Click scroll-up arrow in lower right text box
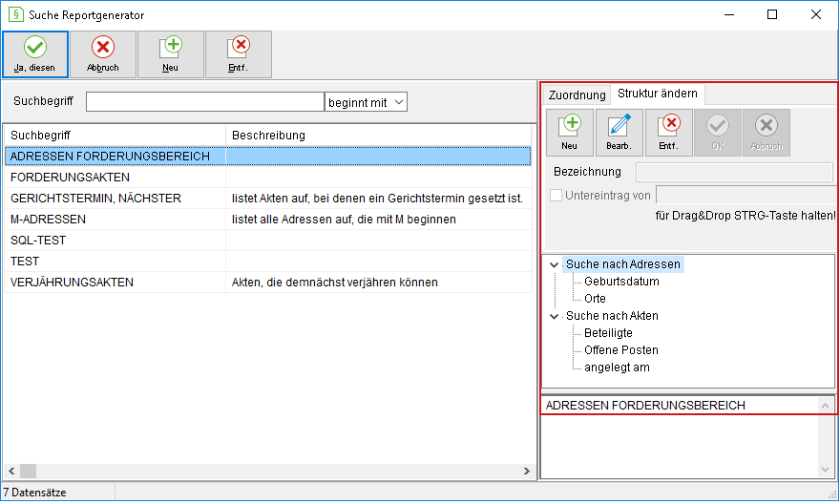 (825, 406)
